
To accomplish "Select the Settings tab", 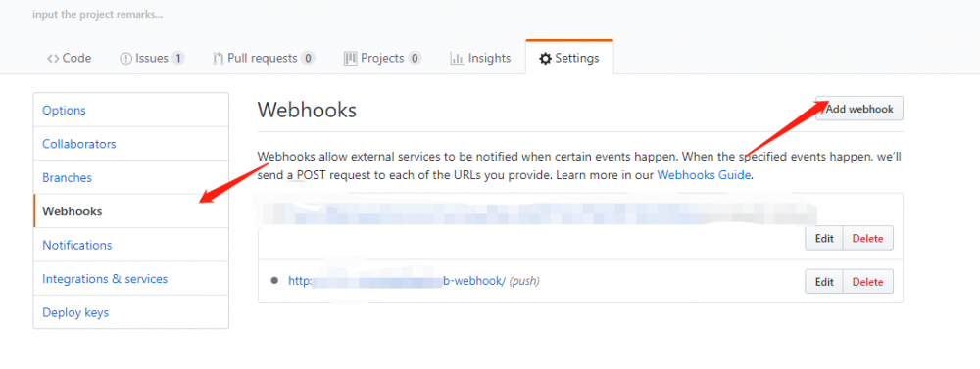I will click(x=569, y=58).
